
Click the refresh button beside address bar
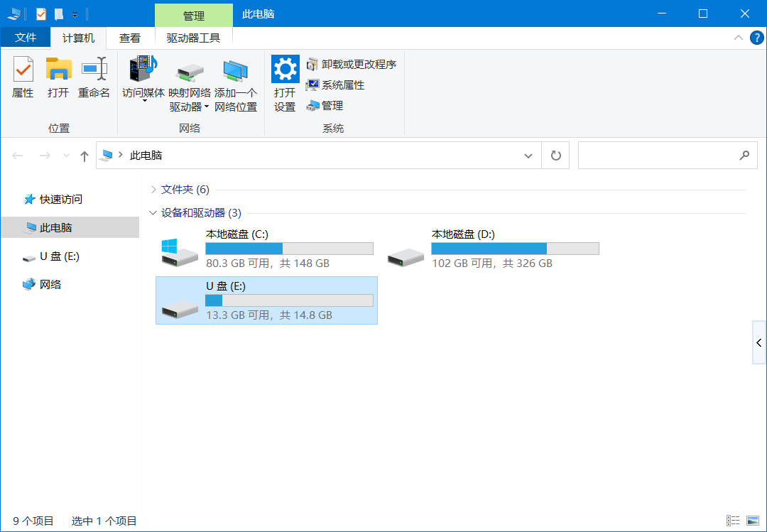click(x=555, y=156)
